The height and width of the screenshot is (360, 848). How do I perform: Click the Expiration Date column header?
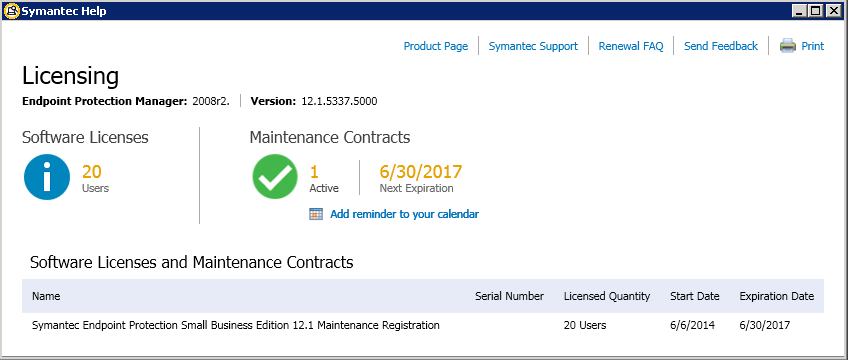pos(777,296)
